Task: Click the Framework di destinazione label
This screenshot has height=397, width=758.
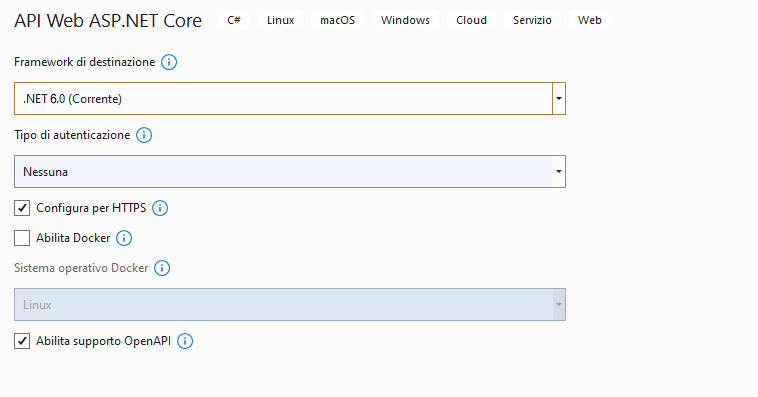Action: pyautogui.click(x=85, y=62)
